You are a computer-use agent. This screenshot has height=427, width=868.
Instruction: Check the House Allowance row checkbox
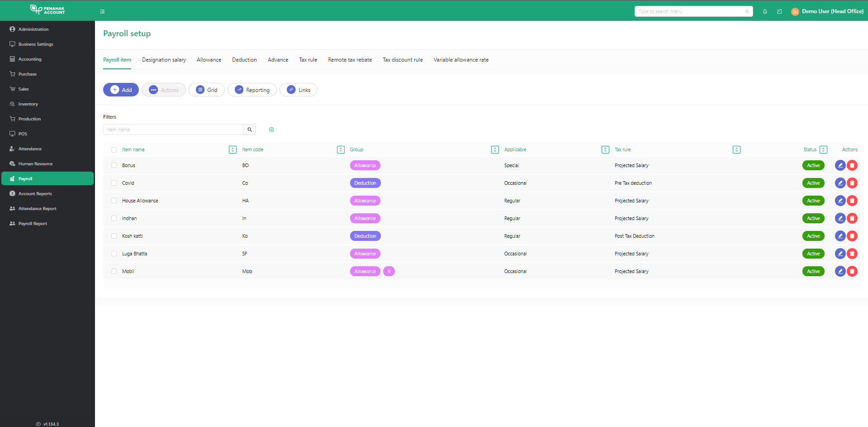tap(114, 201)
